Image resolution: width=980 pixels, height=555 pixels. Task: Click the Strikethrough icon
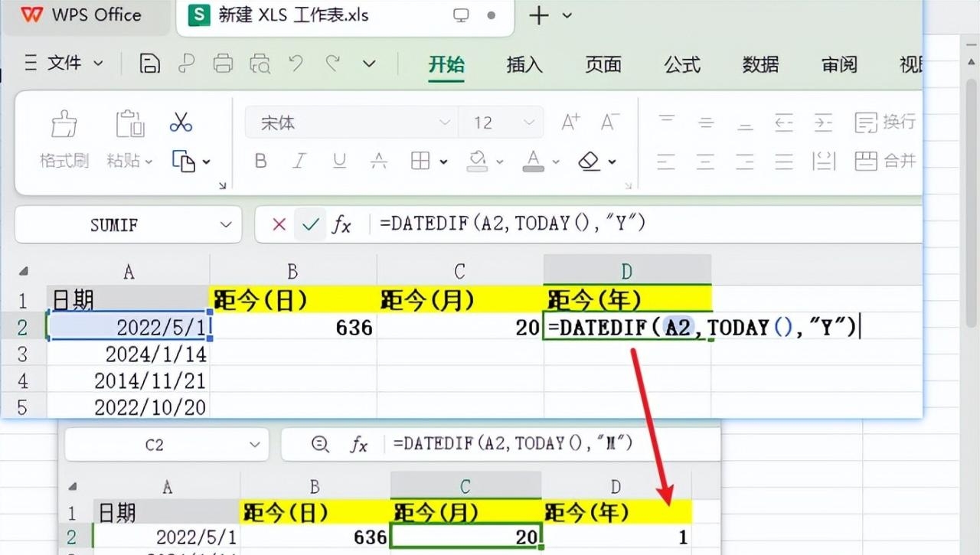[379, 161]
